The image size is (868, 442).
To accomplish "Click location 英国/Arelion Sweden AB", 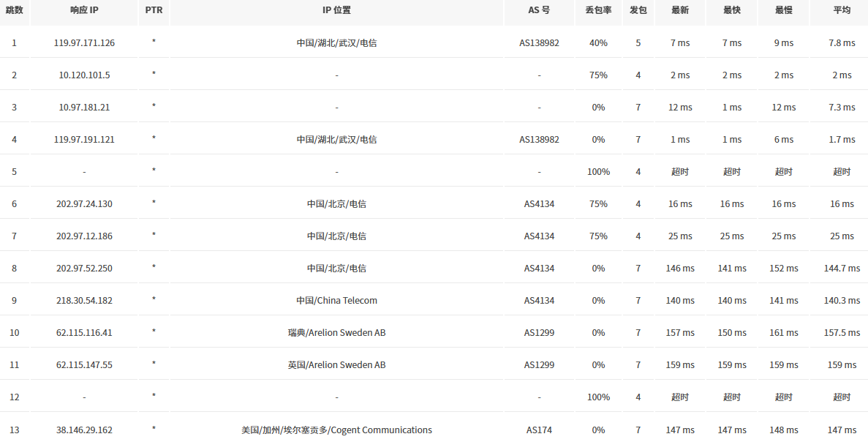I will tap(336, 364).
